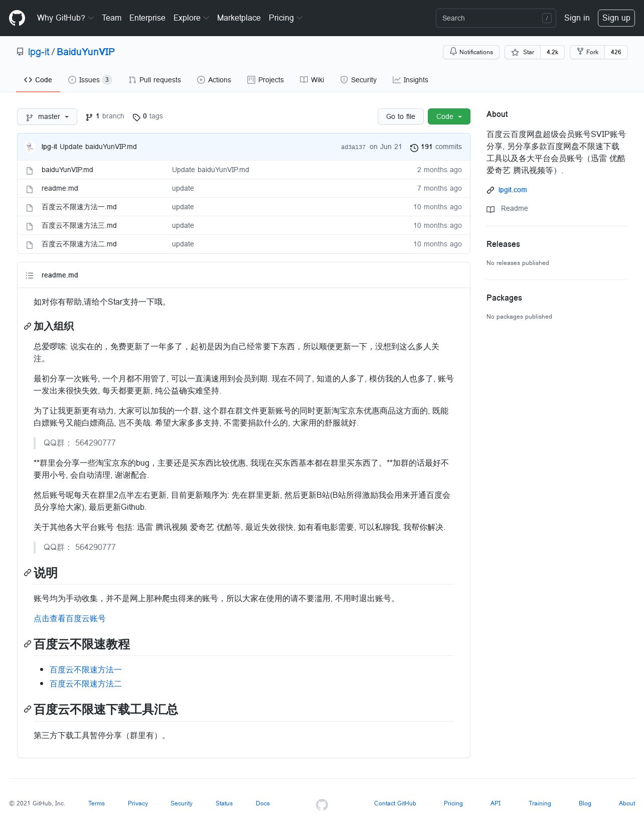Viewport: 644px width, 835px height.
Task: Open the 191 commits history link
Action: [x=436, y=147]
